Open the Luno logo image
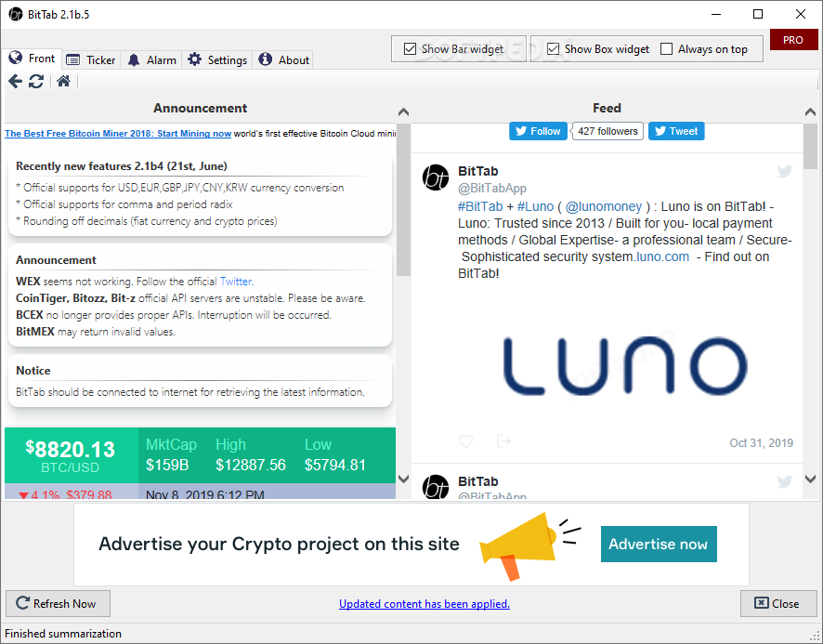The width and height of the screenshot is (823, 644). click(x=625, y=365)
